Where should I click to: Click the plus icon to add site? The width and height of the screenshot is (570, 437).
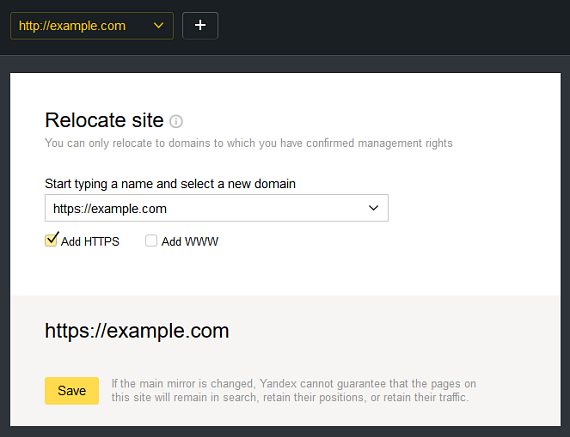pos(200,25)
